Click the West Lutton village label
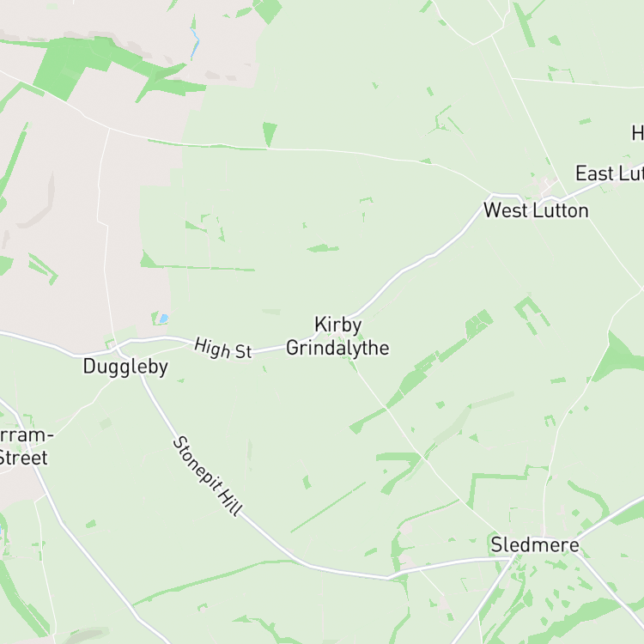Screen dimensions: 644x644 [536, 210]
